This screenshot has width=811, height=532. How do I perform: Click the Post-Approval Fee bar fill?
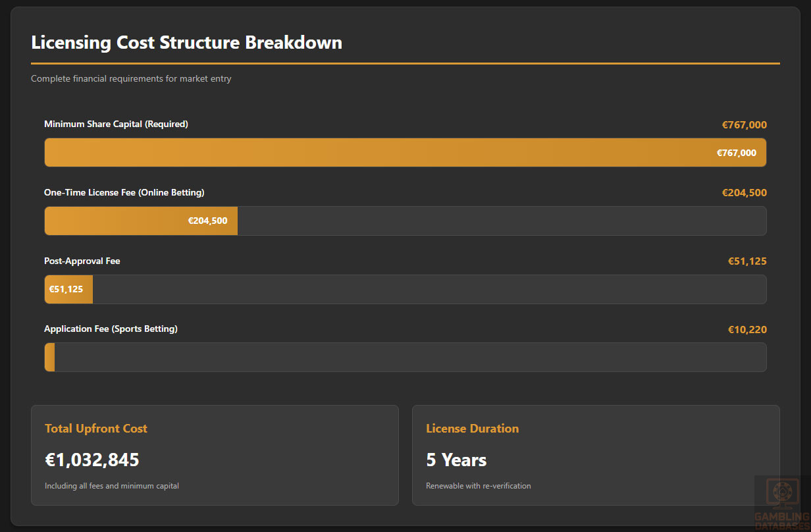tap(68, 290)
